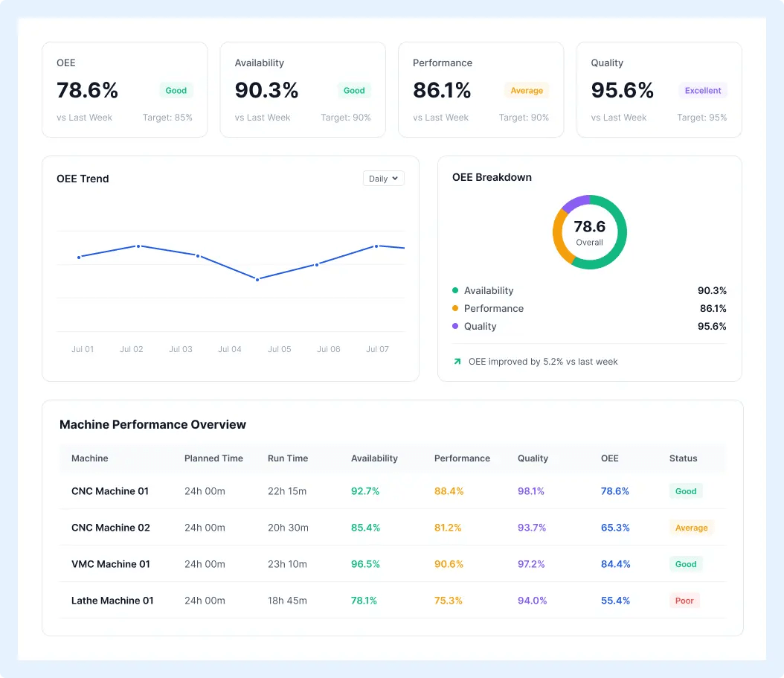Click the Good badge on OEE card
This screenshot has height=678, width=784.
pyautogui.click(x=176, y=91)
